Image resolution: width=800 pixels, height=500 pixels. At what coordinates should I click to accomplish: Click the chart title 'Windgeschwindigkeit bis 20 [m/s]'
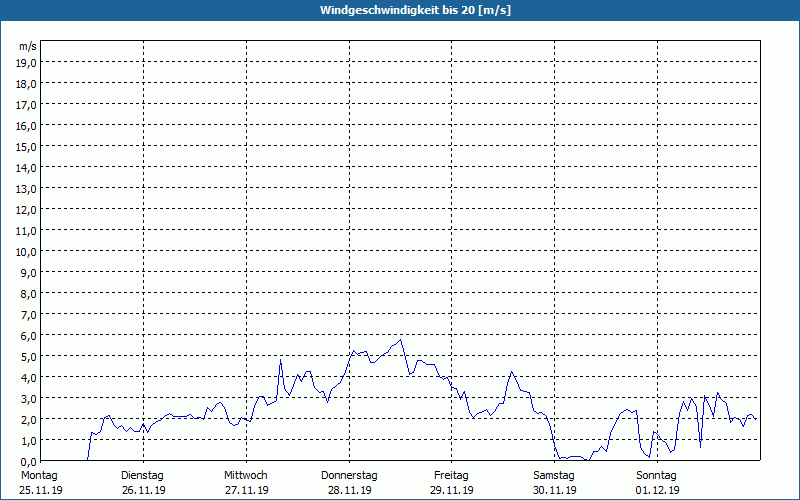415,10
